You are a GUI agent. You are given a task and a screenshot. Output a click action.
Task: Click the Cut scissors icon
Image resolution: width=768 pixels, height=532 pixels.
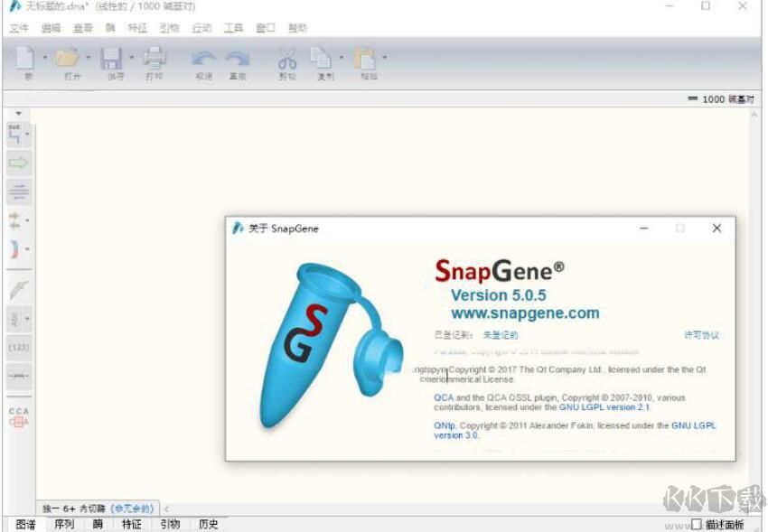click(286, 59)
